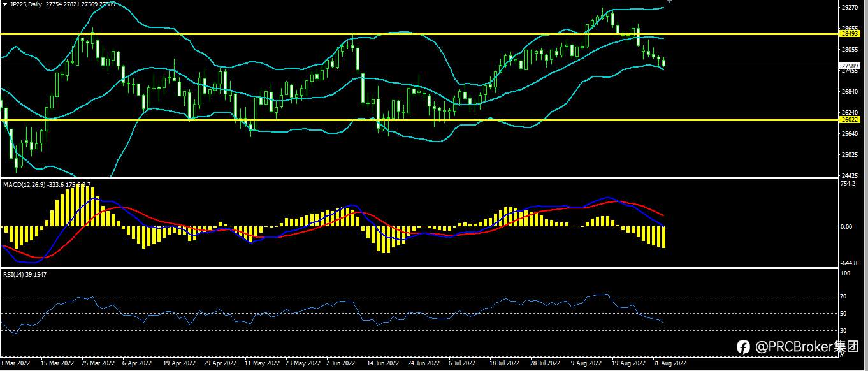
Task: Click the 24 Jun 2022 date label
Action: (424, 363)
